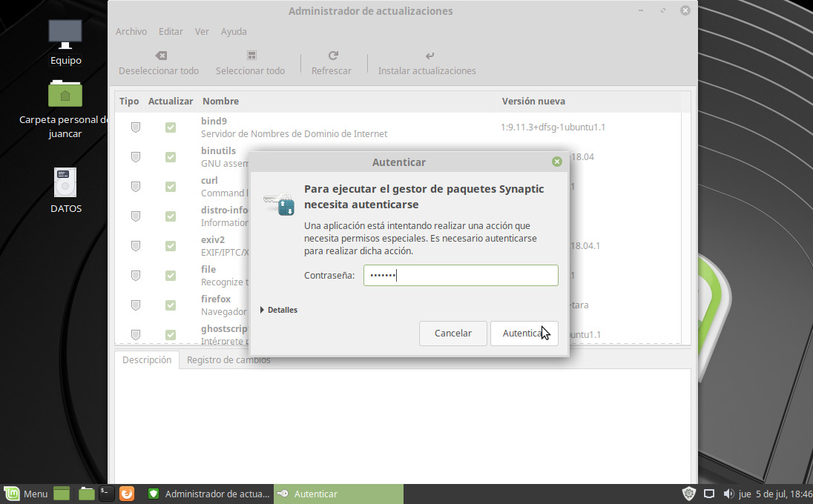Click the volume icon in system tray
Screen dimensions: 813x504
[728, 494]
